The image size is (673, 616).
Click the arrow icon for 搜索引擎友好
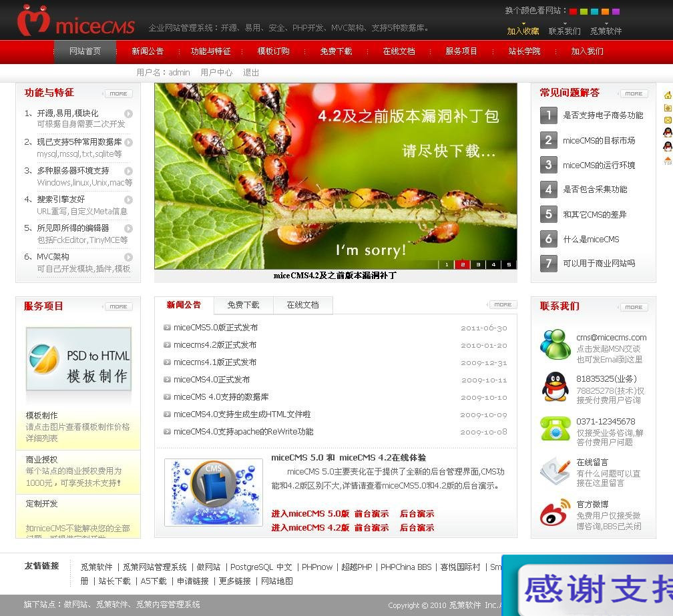point(128,200)
